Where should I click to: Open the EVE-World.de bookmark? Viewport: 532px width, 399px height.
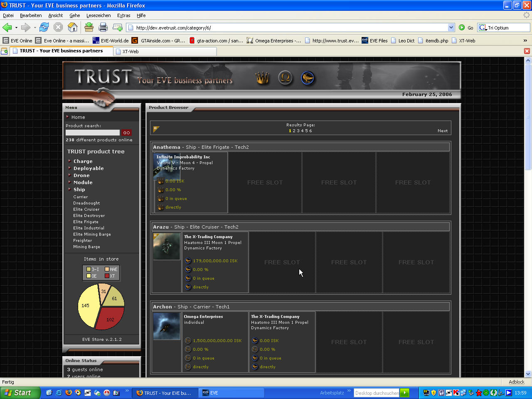111,40
